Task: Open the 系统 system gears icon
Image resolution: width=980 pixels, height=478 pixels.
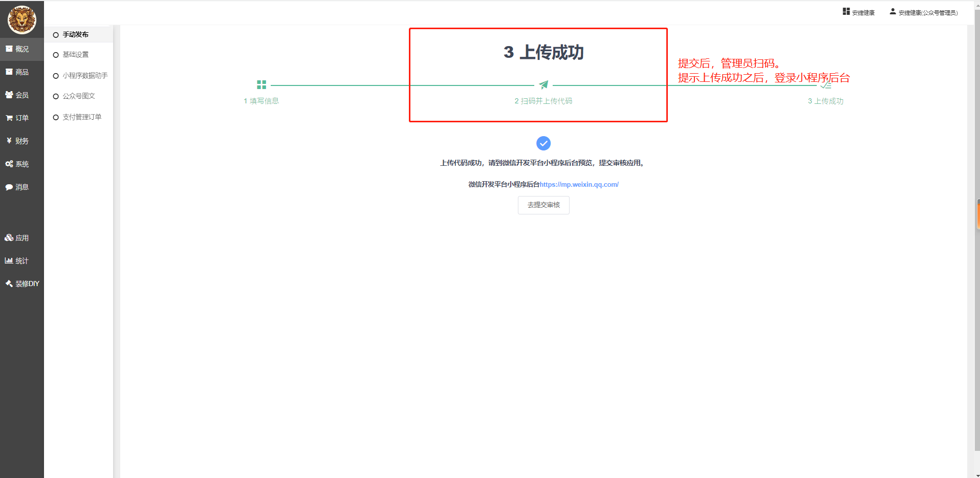Action: pos(9,164)
